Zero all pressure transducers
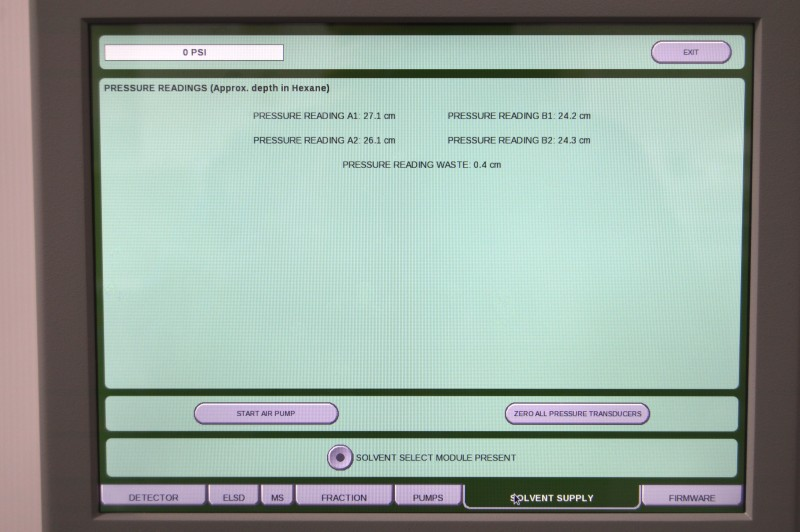The width and height of the screenshot is (800, 532). pos(577,413)
